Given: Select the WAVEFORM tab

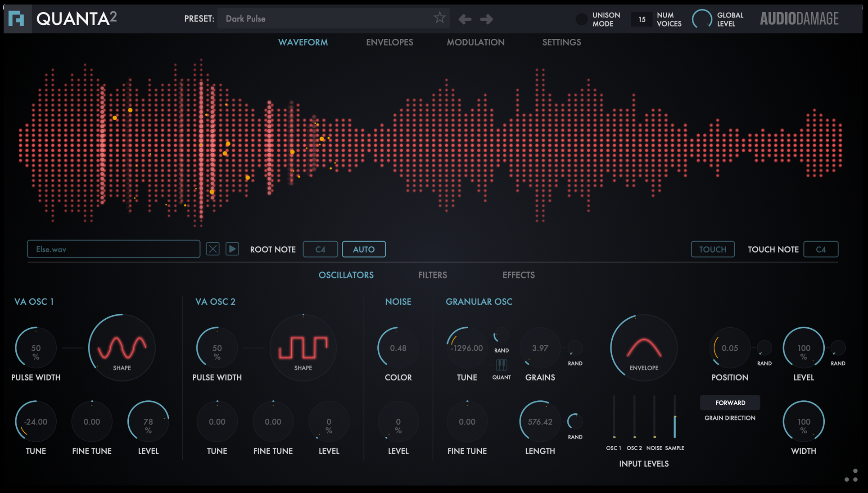Looking at the screenshot, I should tap(303, 42).
